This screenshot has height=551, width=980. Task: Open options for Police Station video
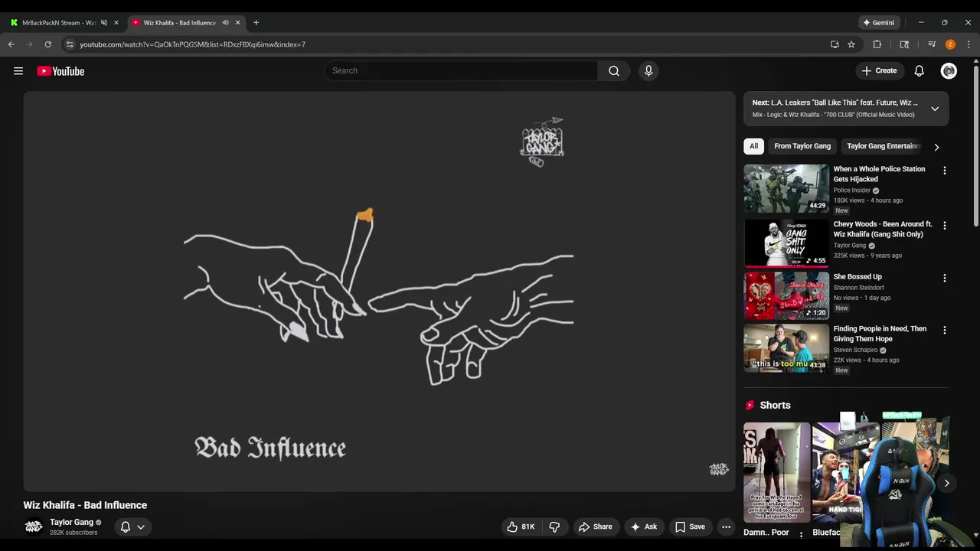(944, 171)
